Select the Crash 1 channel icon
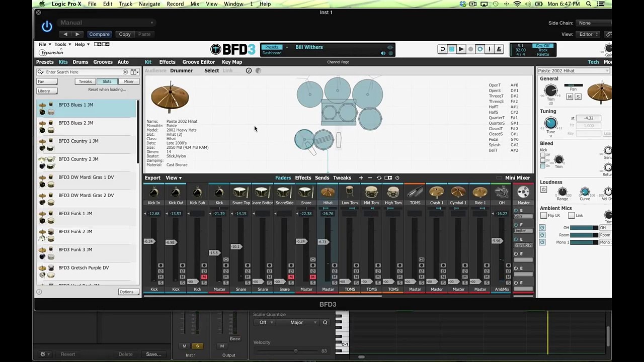The image size is (644, 362). [x=437, y=193]
